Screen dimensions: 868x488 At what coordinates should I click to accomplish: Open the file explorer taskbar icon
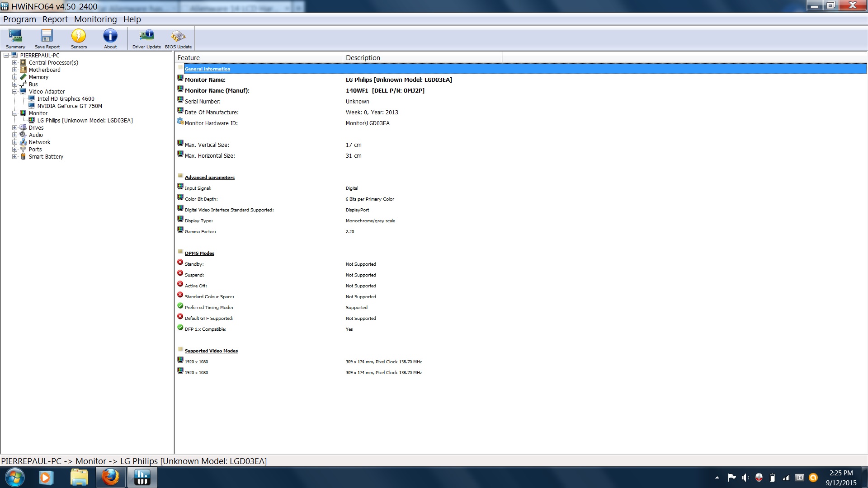79,477
